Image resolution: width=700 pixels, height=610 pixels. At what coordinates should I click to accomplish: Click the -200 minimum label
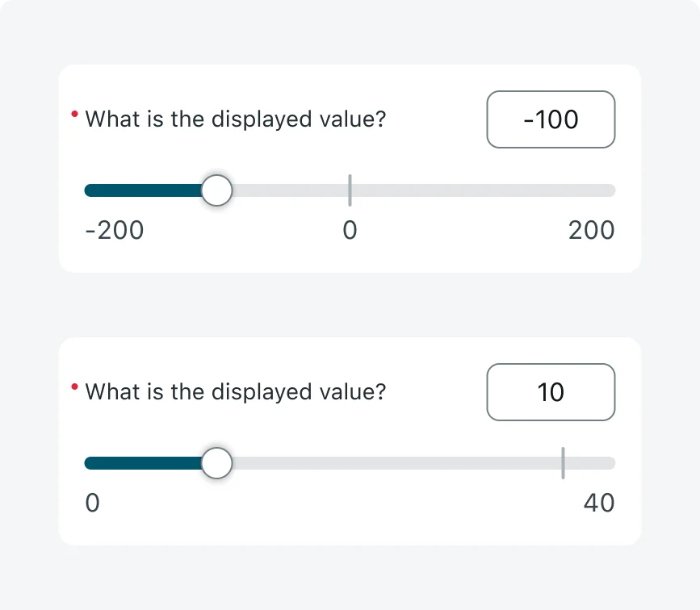click(115, 231)
